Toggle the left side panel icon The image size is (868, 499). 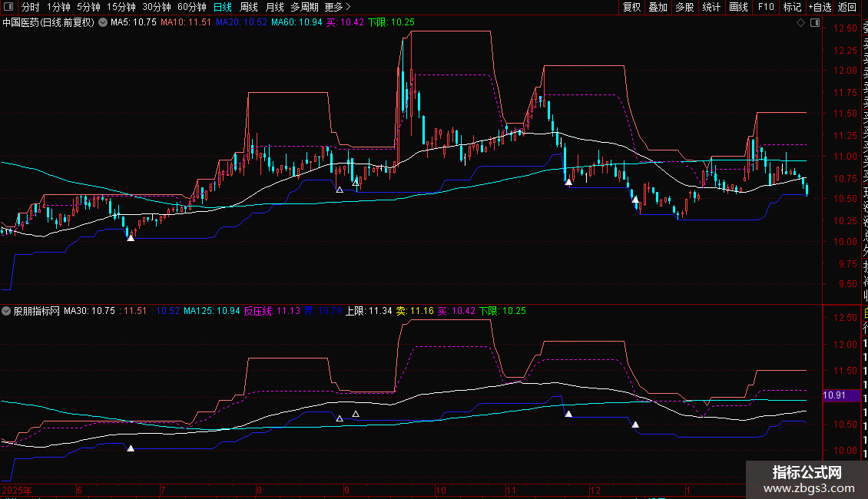(x=8, y=8)
